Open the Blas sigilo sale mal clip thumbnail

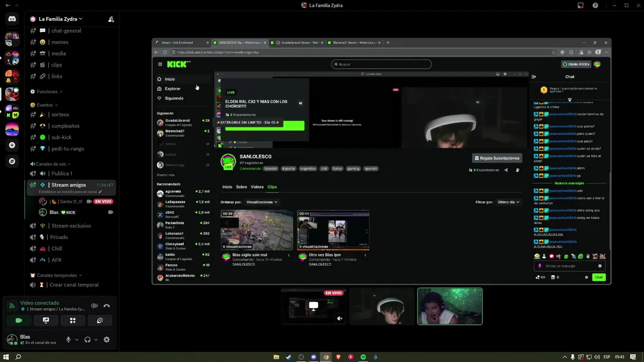[x=257, y=230]
